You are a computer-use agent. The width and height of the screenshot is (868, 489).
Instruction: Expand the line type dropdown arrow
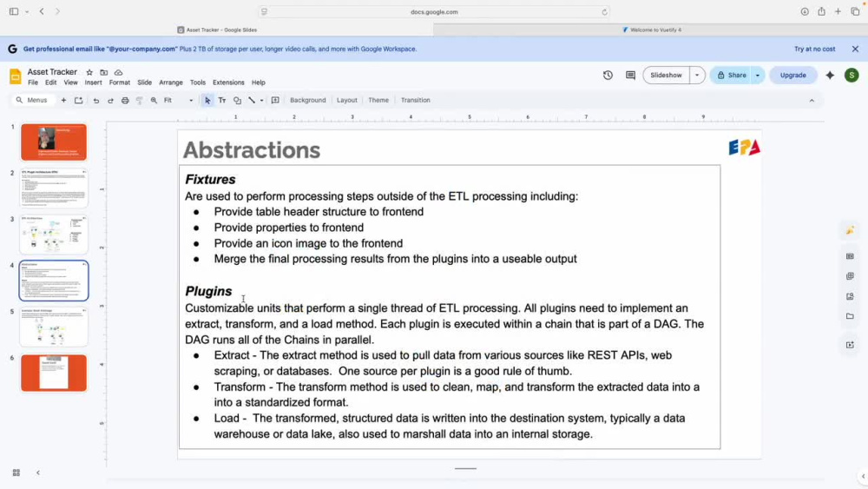pyautogui.click(x=262, y=100)
